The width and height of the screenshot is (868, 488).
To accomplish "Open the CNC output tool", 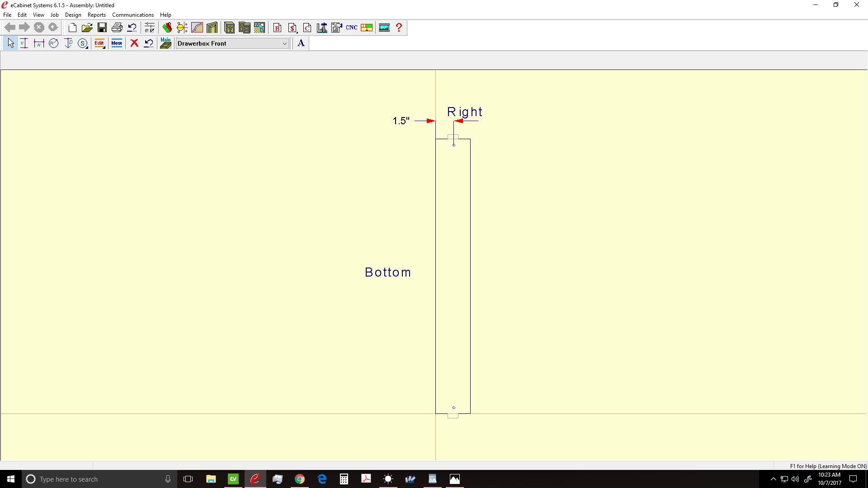I will tap(352, 28).
